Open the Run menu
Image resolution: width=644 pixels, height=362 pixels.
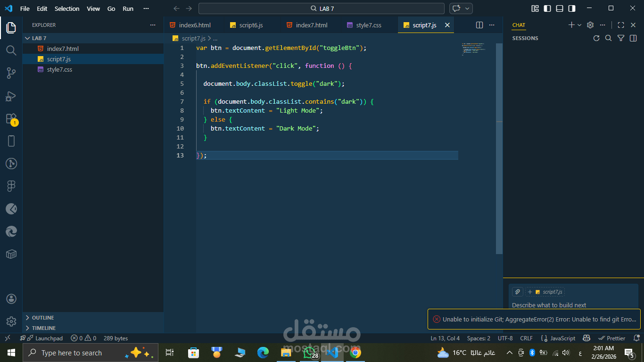128,8
